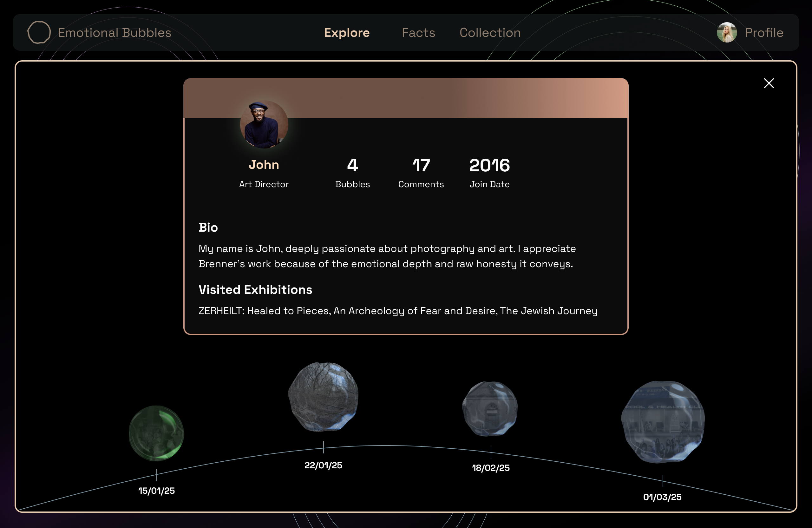
Task: Select the building doorway bubble
Action: [490, 409]
